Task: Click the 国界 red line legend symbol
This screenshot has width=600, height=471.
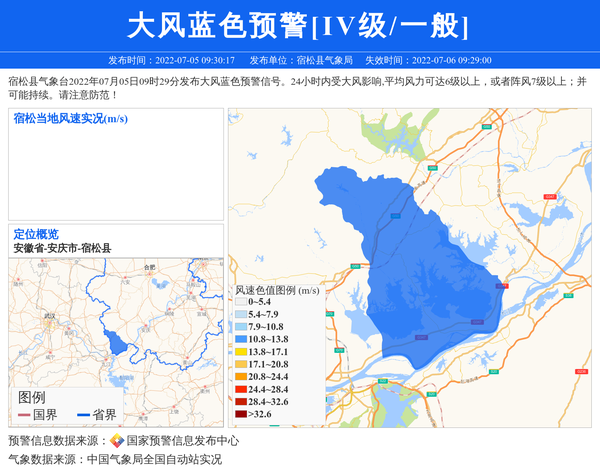Action: (x=23, y=415)
